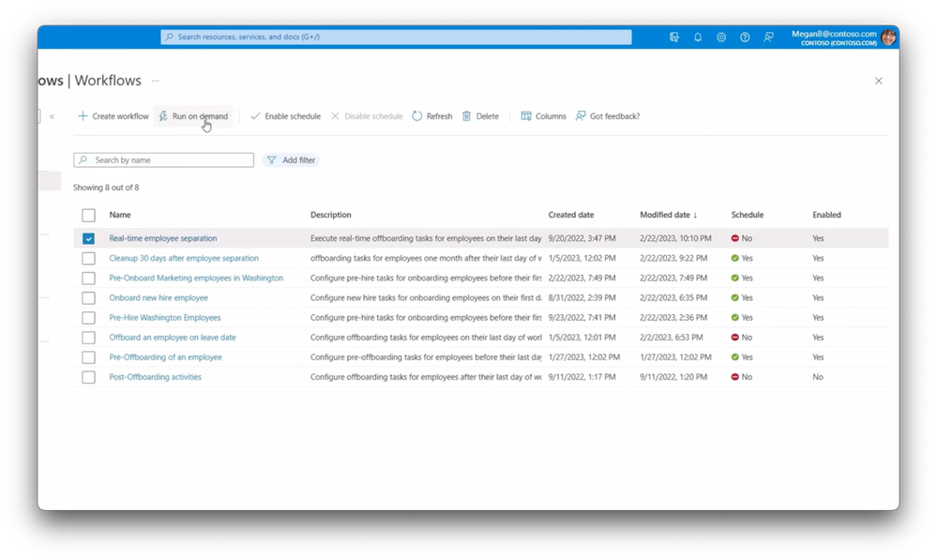Image resolution: width=937 pixels, height=560 pixels.
Task: Toggle the select-all header checkbox
Action: (x=88, y=215)
